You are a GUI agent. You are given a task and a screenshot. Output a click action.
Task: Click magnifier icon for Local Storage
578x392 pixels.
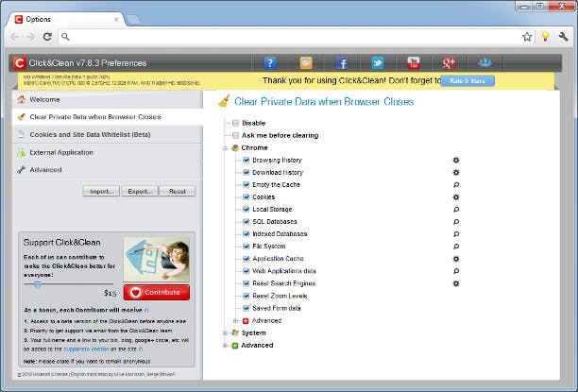[x=456, y=210]
